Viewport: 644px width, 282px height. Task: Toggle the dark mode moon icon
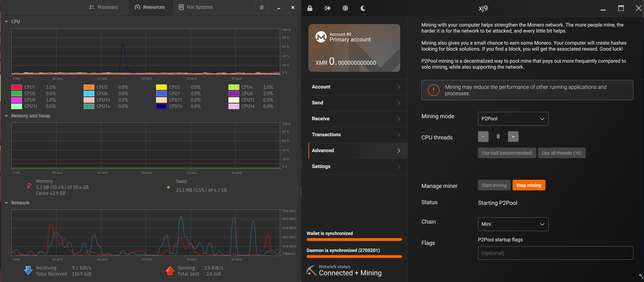point(363,8)
